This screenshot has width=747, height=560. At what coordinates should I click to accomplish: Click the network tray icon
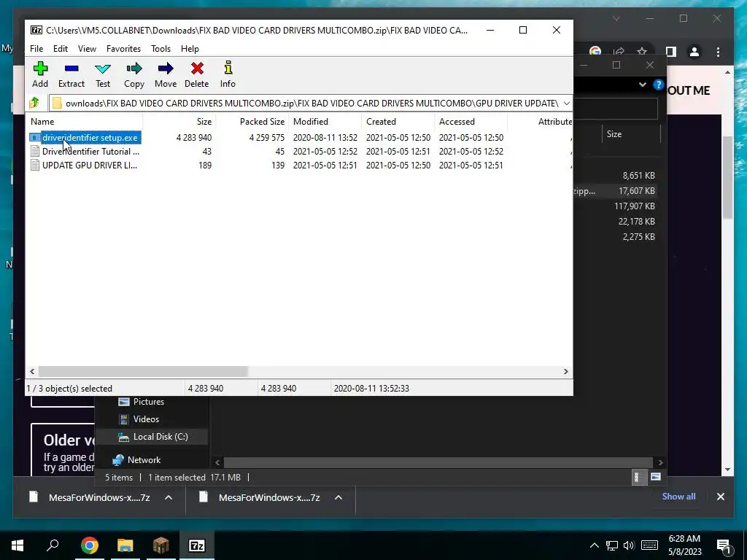pyautogui.click(x=612, y=545)
